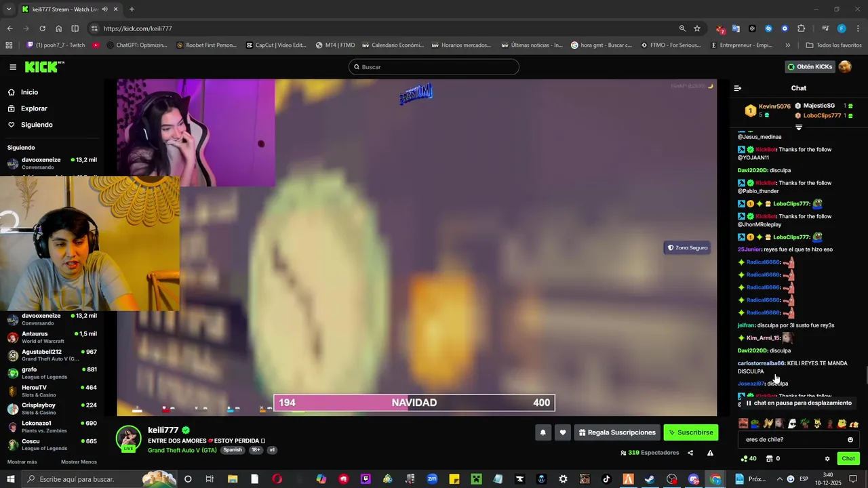The image size is (868, 488).
Task: Open Grand Theft Auto V category link
Action: point(182,450)
